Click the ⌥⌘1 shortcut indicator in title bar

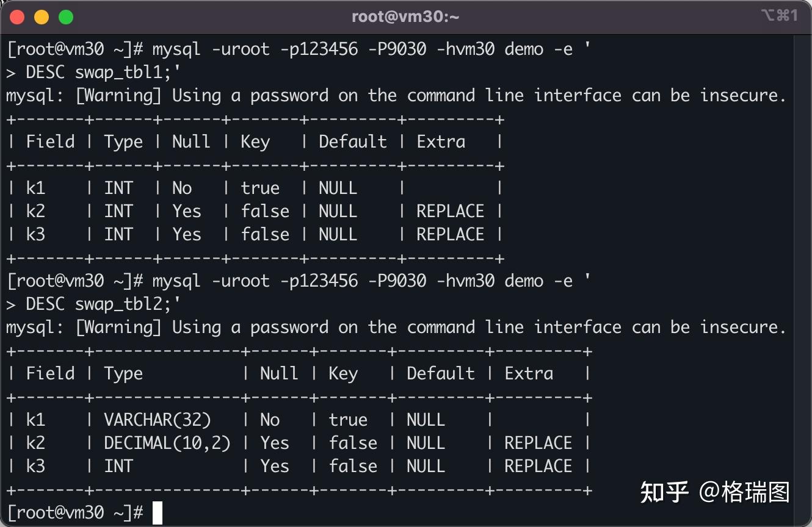[780, 16]
